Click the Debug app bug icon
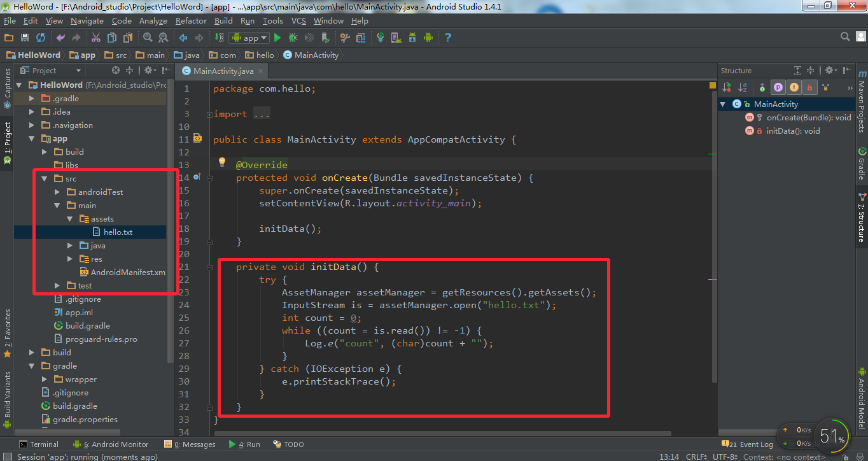 tap(293, 38)
